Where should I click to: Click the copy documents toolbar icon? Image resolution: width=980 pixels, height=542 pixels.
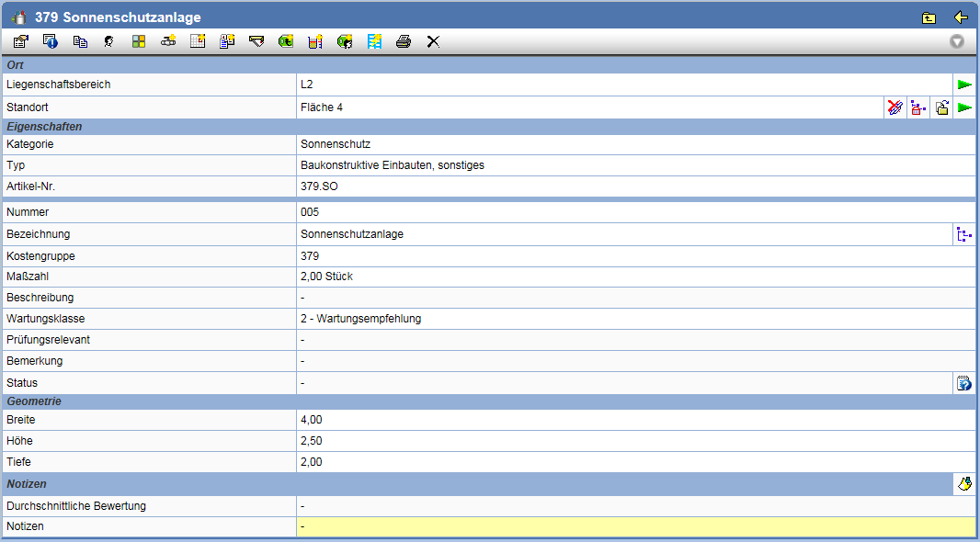[80, 41]
